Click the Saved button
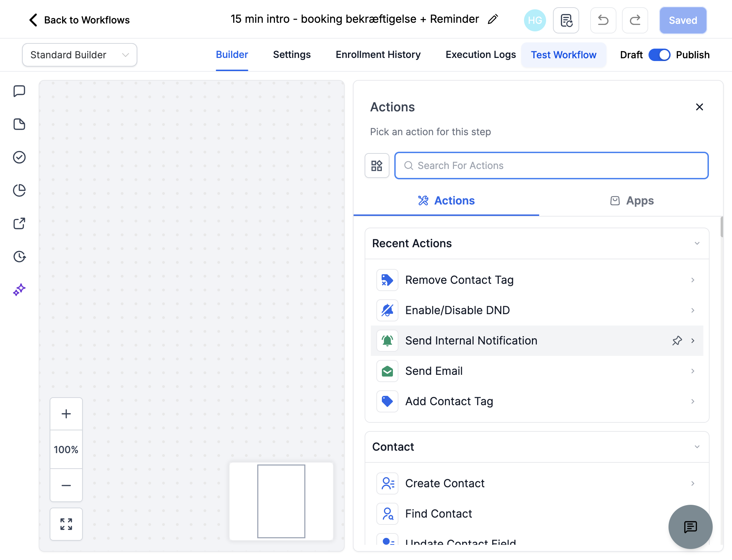This screenshot has height=560, width=732. (683, 20)
